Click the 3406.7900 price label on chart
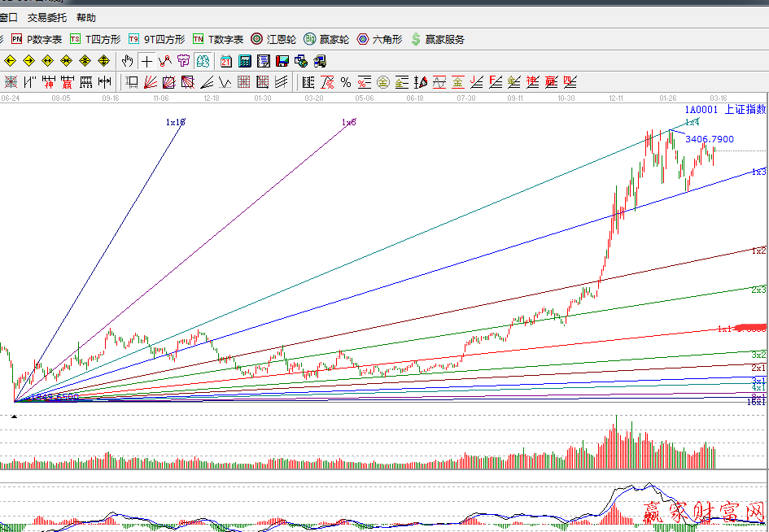 coord(709,140)
